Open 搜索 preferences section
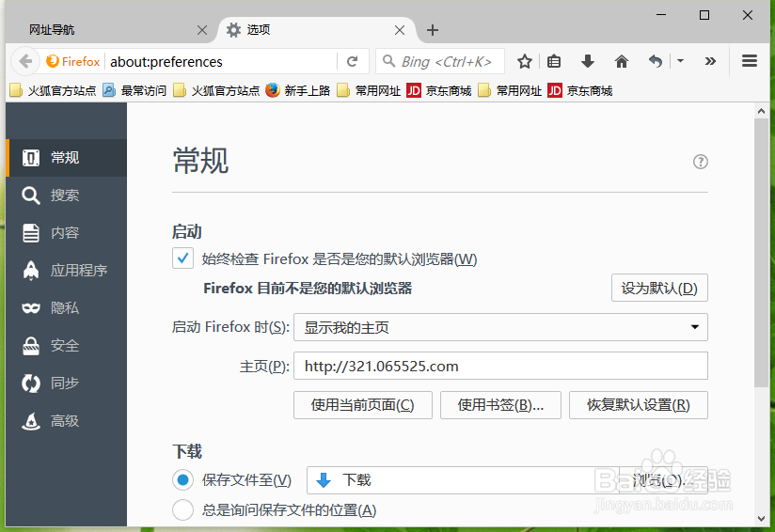775x532 pixels. (66, 196)
